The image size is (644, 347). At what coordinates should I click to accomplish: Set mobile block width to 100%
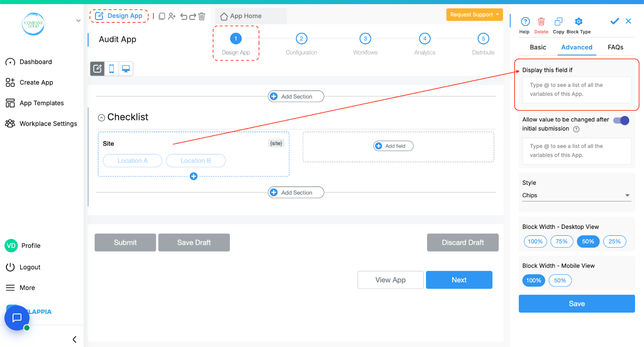534,281
